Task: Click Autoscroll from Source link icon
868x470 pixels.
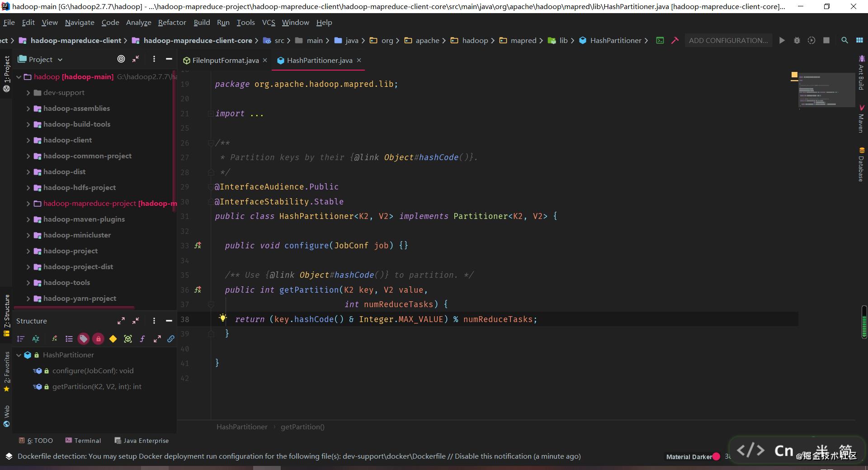Action: [x=171, y=339]
